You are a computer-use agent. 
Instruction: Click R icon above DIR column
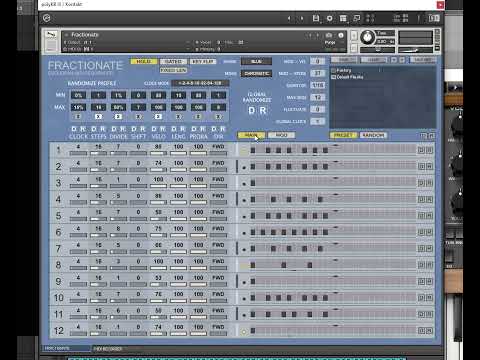pos(223,129)
